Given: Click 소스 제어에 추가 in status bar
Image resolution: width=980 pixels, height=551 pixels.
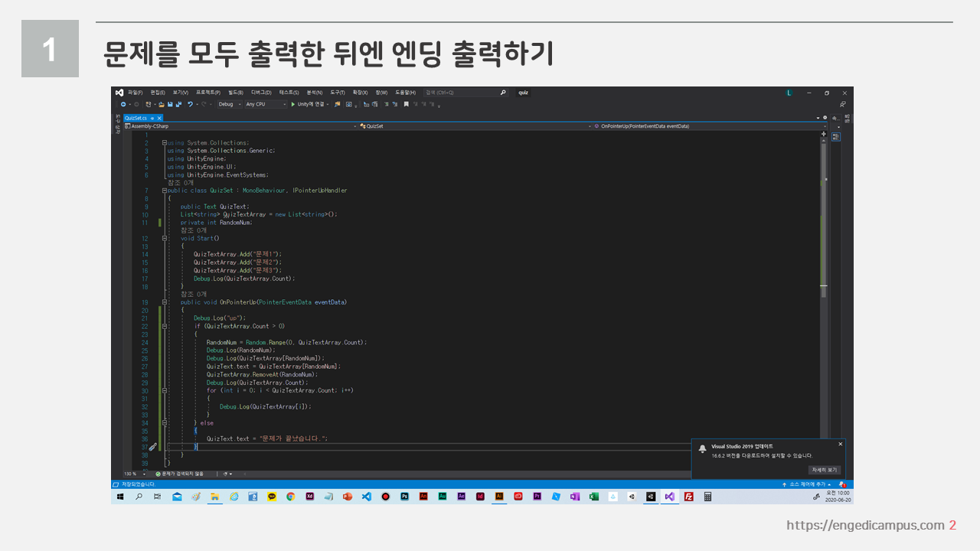Looking at the screenshot, I should (807, 484).
